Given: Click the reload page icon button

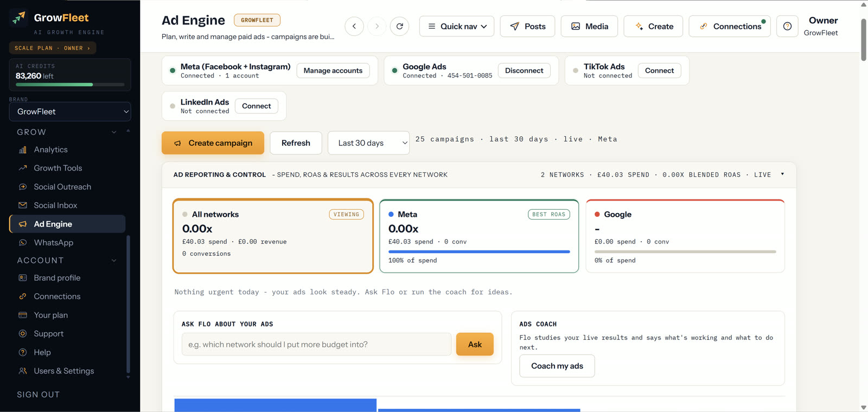Looking at the screenshot, I should [x=400, y=26].
